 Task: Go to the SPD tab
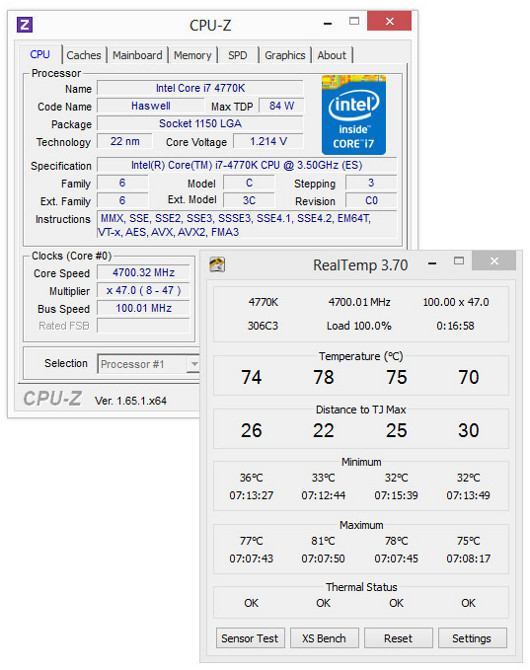tap(237, 55)
